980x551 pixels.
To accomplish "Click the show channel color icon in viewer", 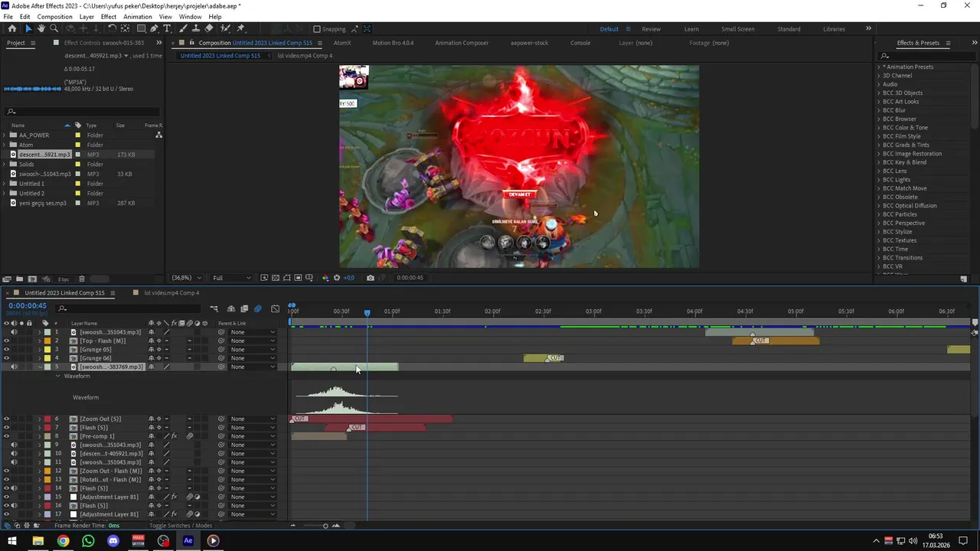I will [x=325, y=278].
